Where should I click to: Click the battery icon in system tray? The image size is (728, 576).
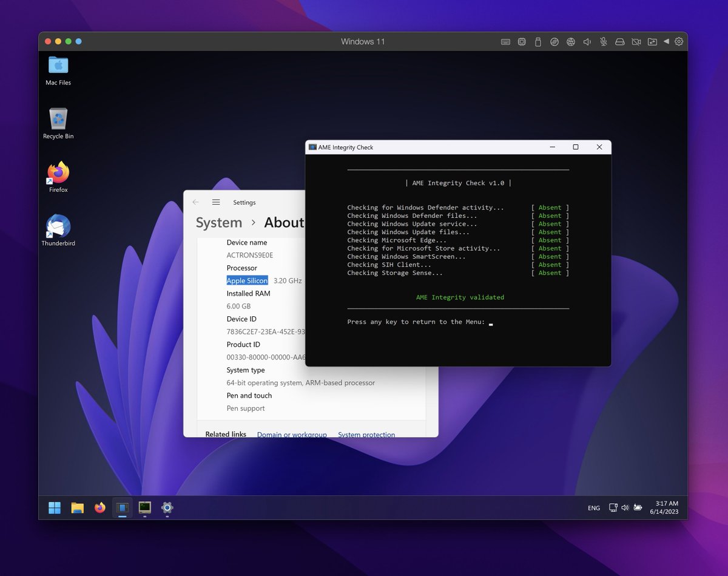point(638,508)
